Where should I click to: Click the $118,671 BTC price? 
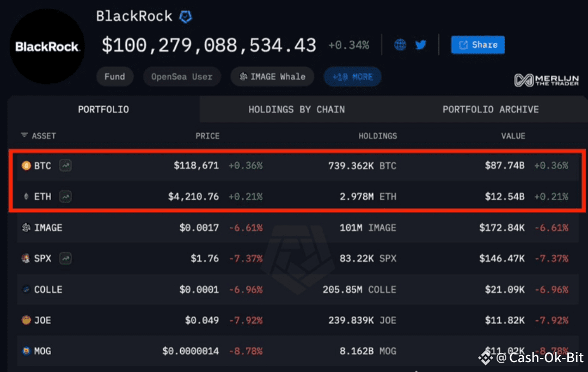pos(196,166)
